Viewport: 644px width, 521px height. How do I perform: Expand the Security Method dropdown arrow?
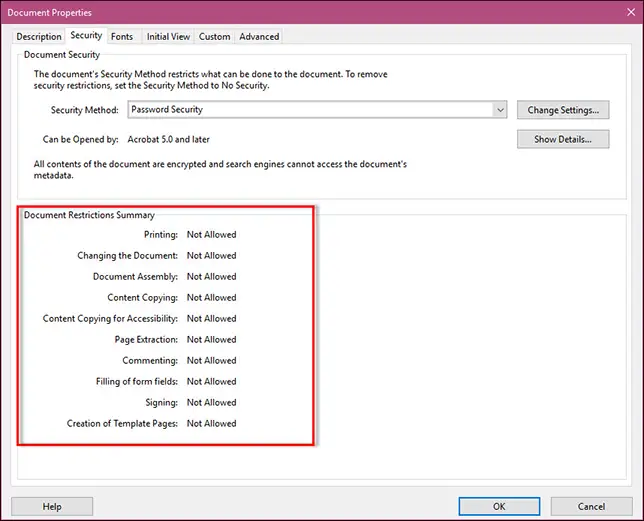pos(500,110)
